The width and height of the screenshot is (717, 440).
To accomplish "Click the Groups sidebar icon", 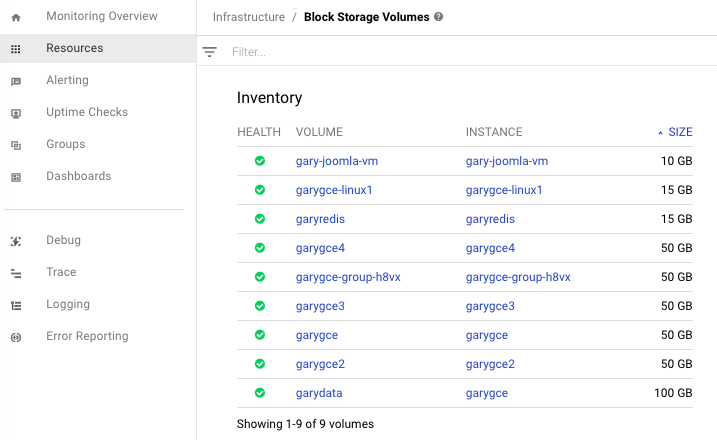I will point(16,145).
